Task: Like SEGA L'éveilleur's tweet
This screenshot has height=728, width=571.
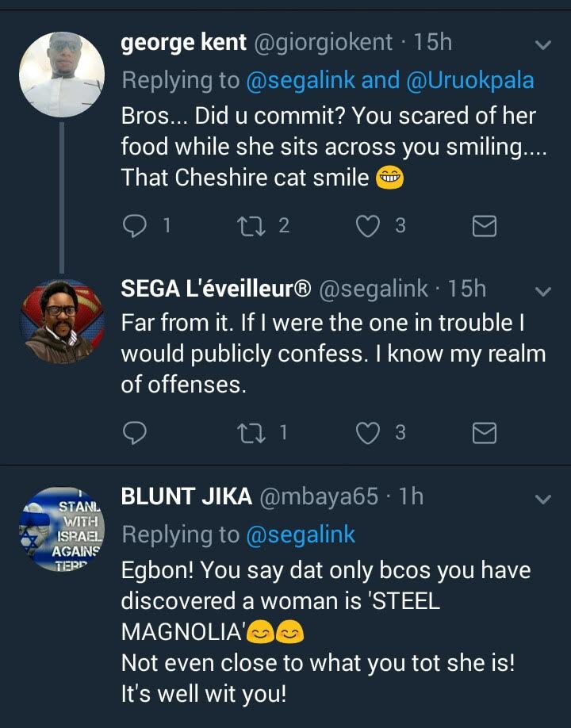Action: coord(366,432)
